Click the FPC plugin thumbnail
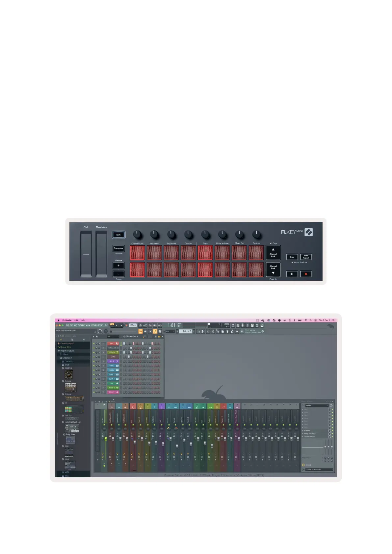This screenshot has width=392, height=554. click(x=73, y=409)
